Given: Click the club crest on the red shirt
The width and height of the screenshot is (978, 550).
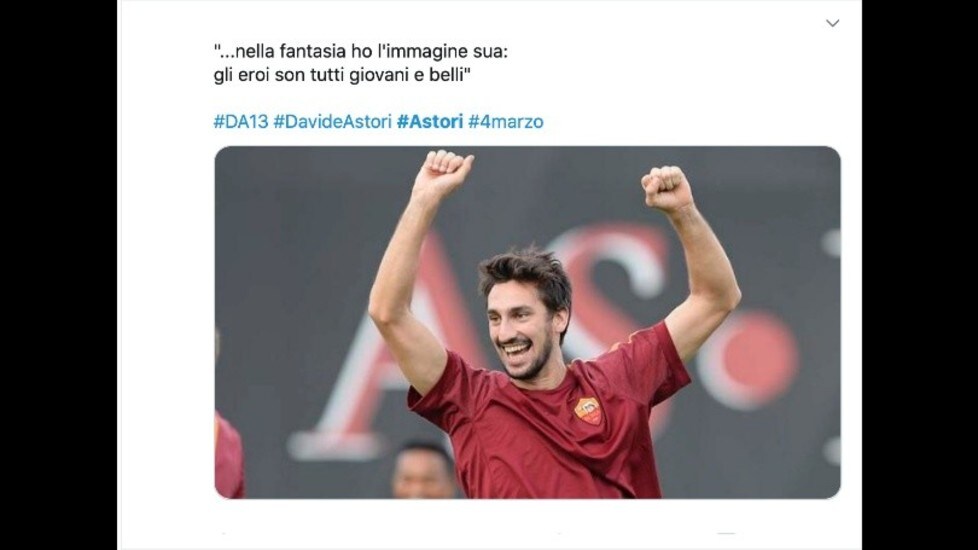Looking at the screenshot, I should tap(588, 412).
